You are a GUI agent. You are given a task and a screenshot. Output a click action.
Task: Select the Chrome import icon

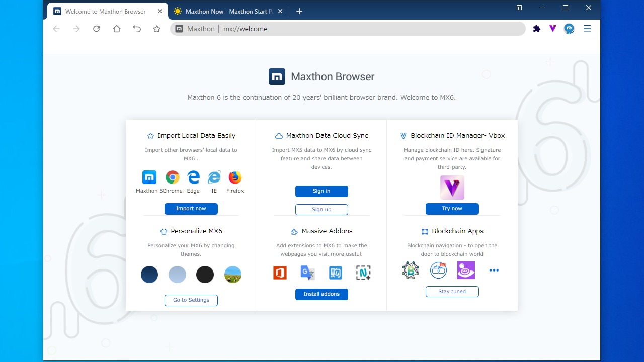[173, 177]
